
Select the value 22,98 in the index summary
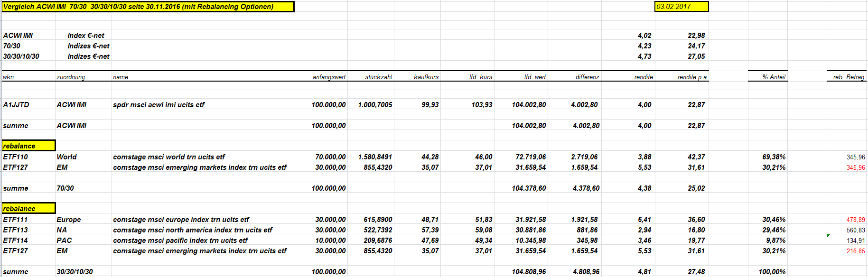coord(696,36)
